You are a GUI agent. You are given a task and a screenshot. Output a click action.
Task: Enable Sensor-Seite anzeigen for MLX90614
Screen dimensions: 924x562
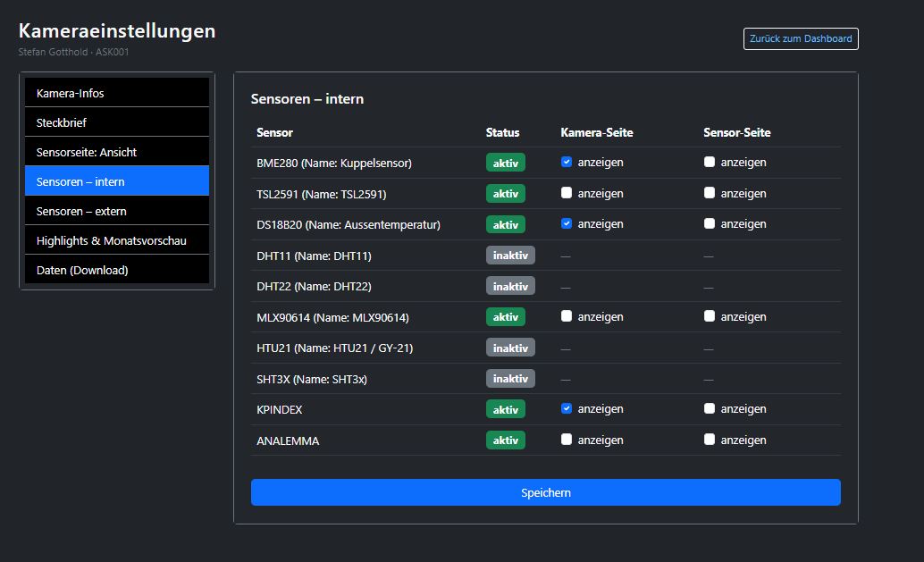tap(709, 316)
